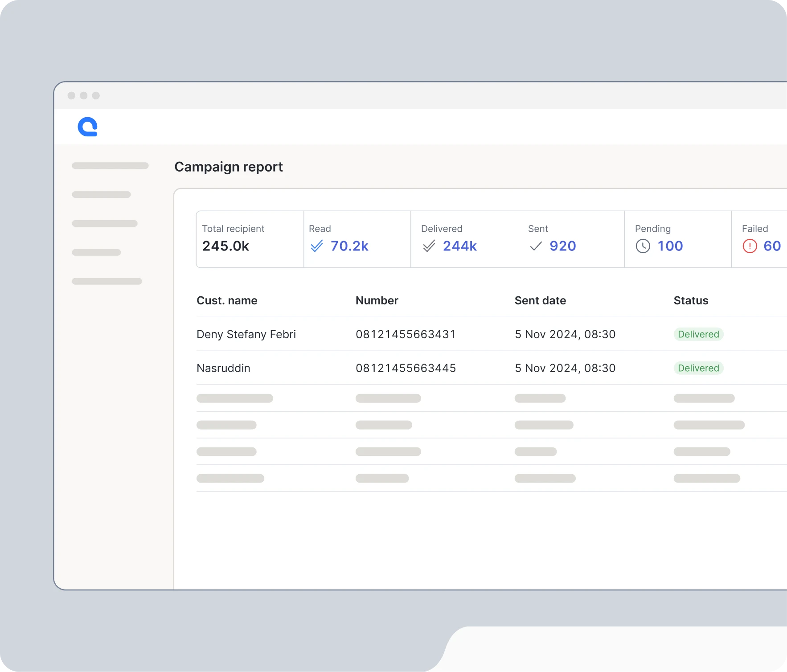Click number 08121455663431
The height and width of the screenshot is (672, 787).
point(406,334)
